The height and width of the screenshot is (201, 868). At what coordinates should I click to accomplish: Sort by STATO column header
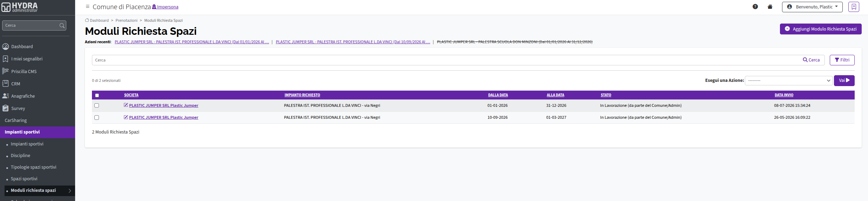(606, 95)
